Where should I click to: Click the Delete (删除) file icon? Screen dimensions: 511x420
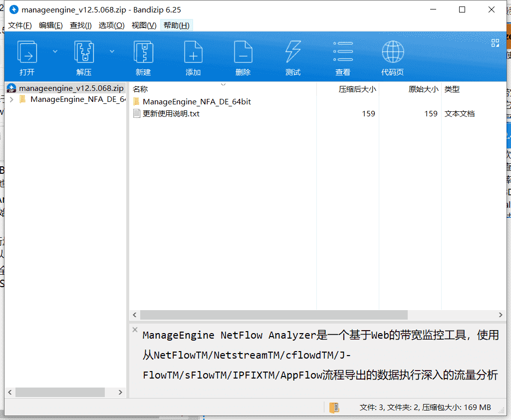click(243, 52)
